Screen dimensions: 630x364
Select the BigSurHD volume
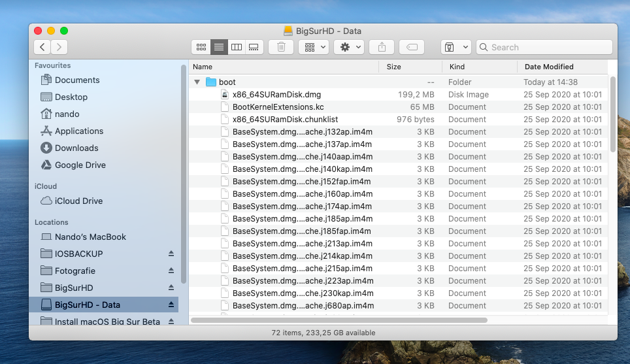pos(67,288)
